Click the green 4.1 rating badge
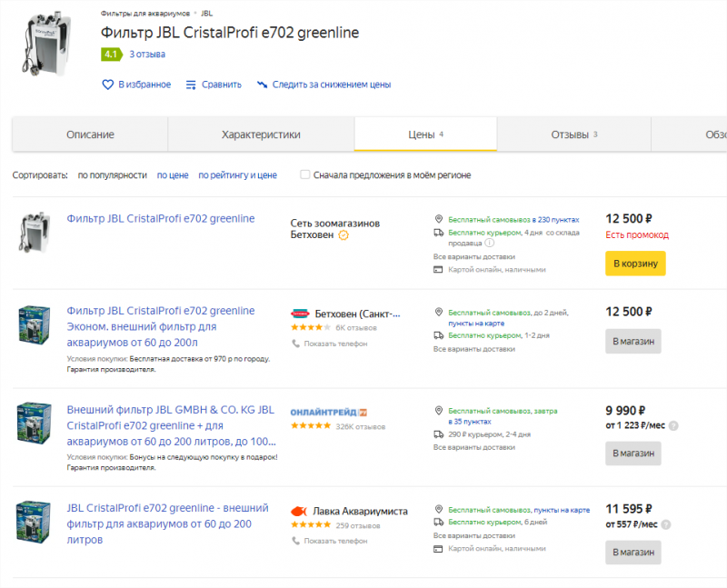This screenshot has width=727, height=588. click(111, 55)
